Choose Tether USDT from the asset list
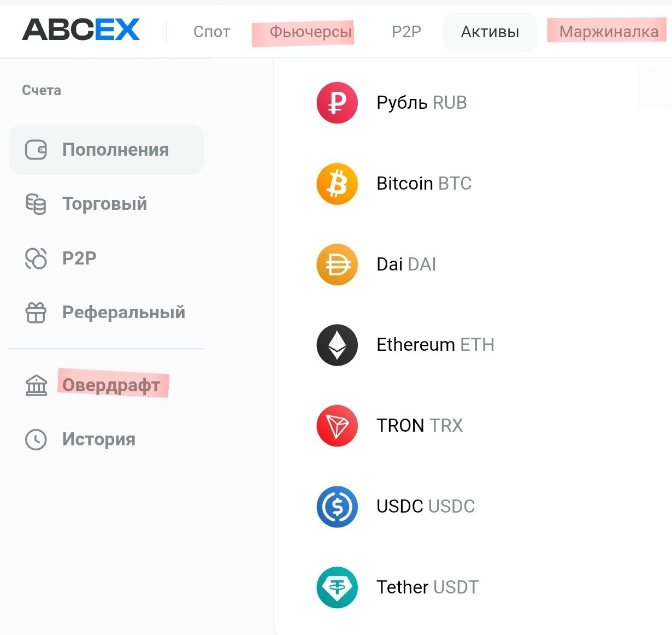Screen dimensions: 672x635 (427, 587)
